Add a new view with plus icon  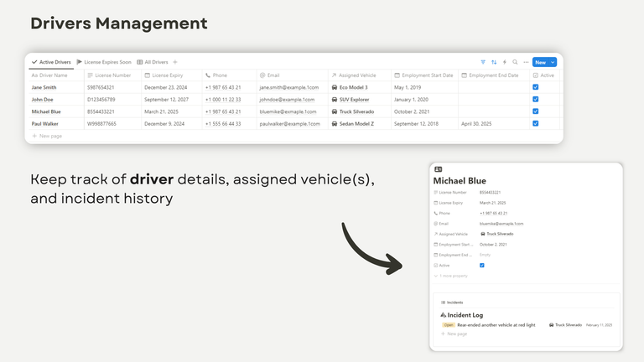[175, 62]
